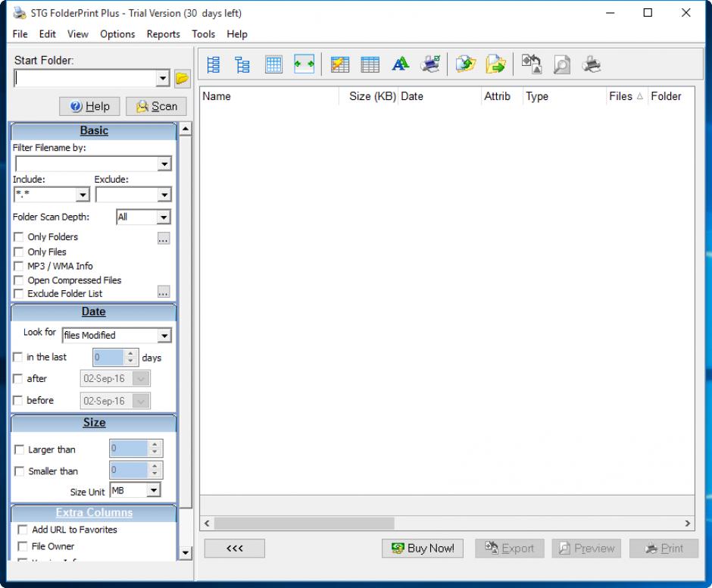
Task: Enable the Only Folders checkbox
Action: (19, 236)
